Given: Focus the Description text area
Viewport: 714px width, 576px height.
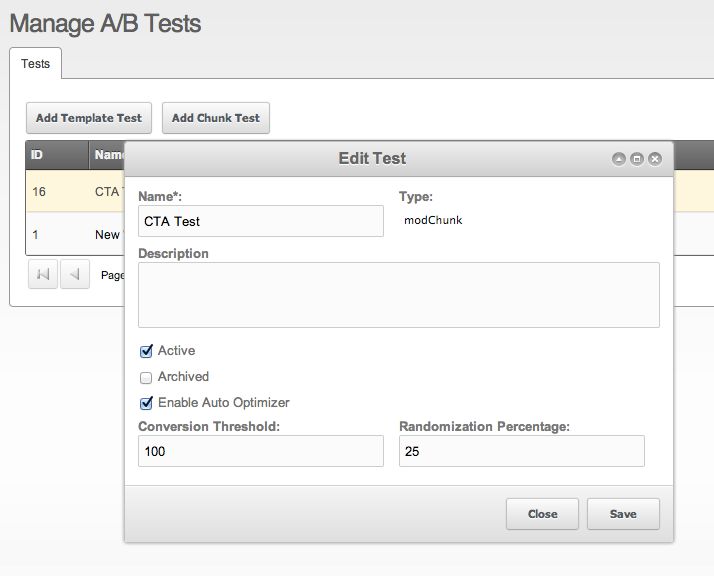Looking at the screenshot, I should click(x=398, y=295).
